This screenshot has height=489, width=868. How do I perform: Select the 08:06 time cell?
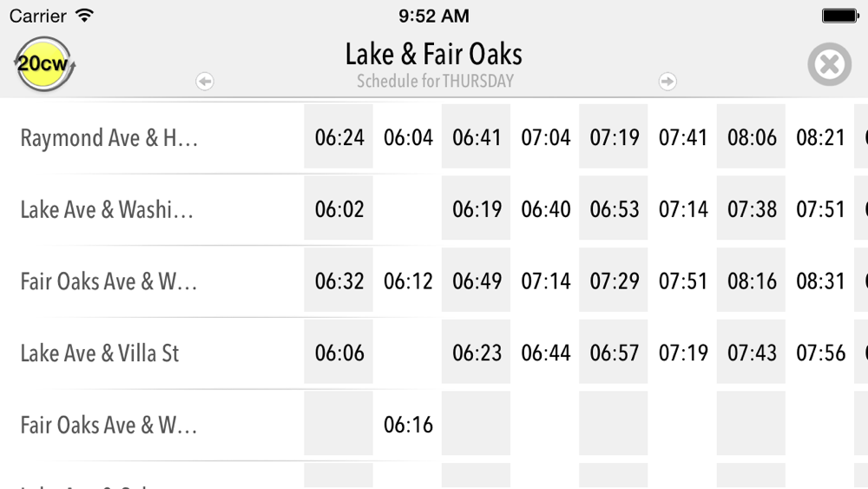tap(752, 137)
